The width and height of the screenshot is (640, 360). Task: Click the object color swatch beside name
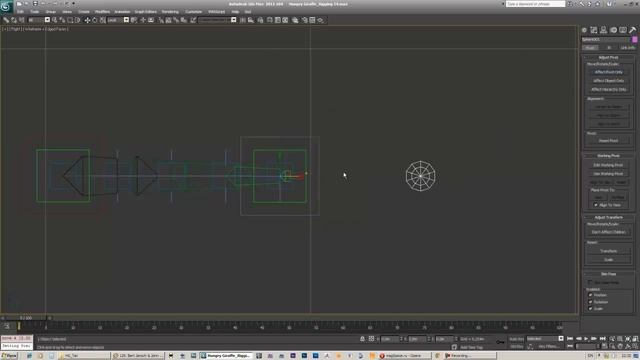(635, 40)
